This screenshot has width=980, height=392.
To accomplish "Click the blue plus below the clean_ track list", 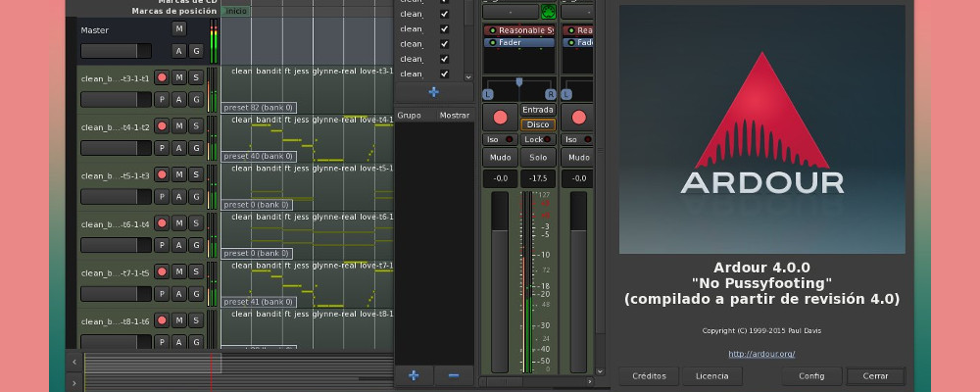I will [433, 92].
